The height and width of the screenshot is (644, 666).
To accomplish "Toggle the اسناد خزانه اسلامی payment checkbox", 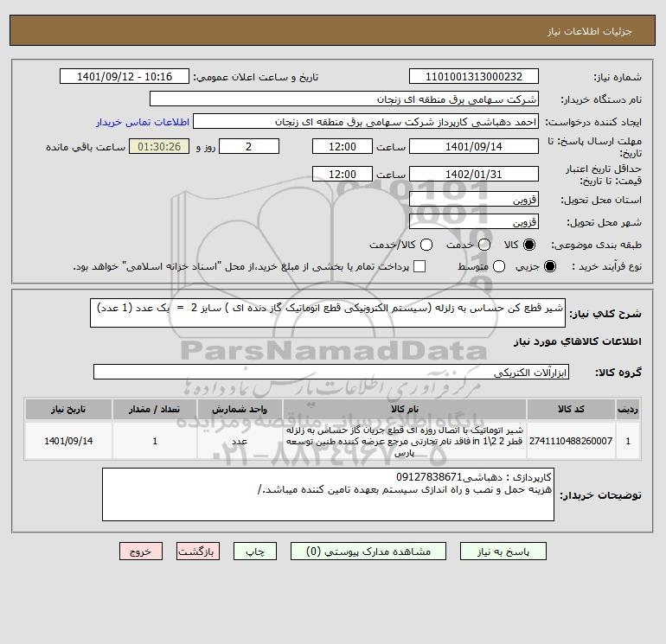I will point(419,266).
